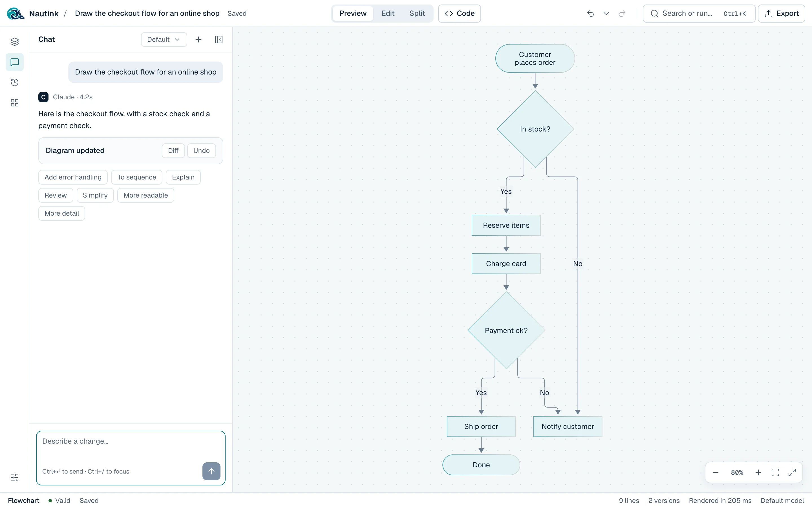Viewport: 812px width, 508px height.
Task: Click the undo arrow in top toolbar
Action: point(590,14)
